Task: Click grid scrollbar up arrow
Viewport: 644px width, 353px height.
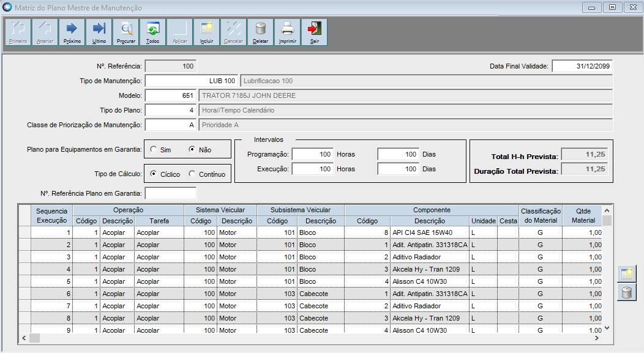Action: coord(607,210)
